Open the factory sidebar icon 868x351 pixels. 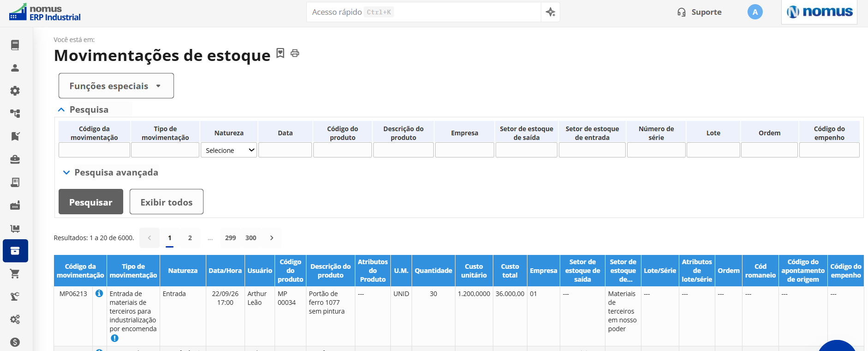[x=15, y=205]
